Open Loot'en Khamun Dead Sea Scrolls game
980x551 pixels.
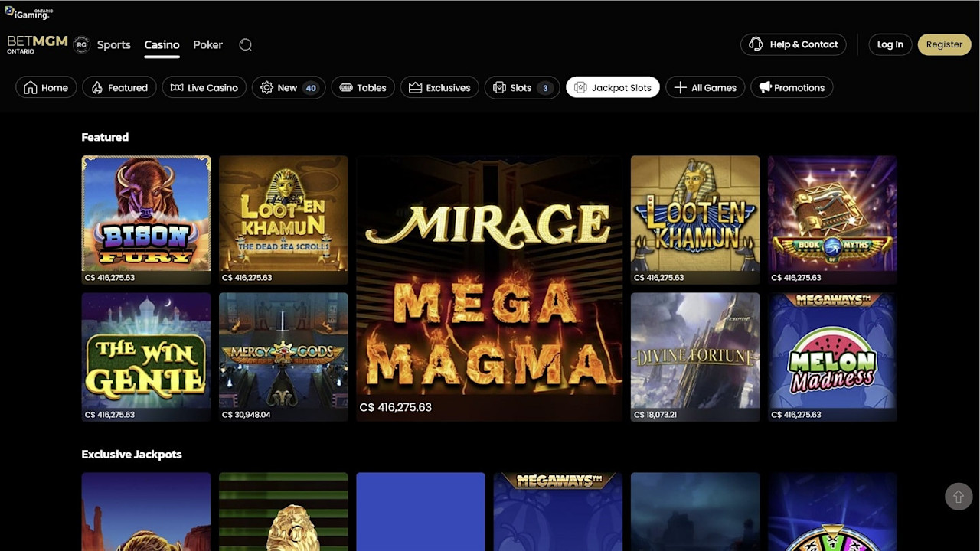pos(283,220)
